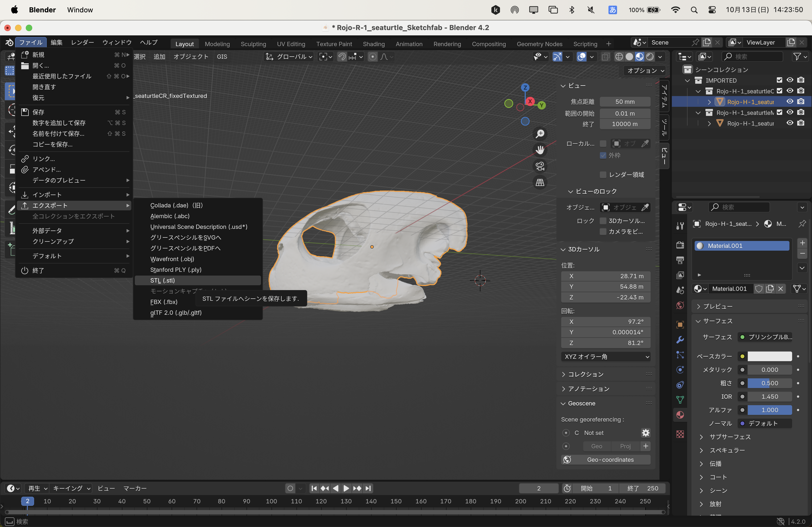Toggle IMPORTED collection exclude checkbox

(x=779, y=80)
